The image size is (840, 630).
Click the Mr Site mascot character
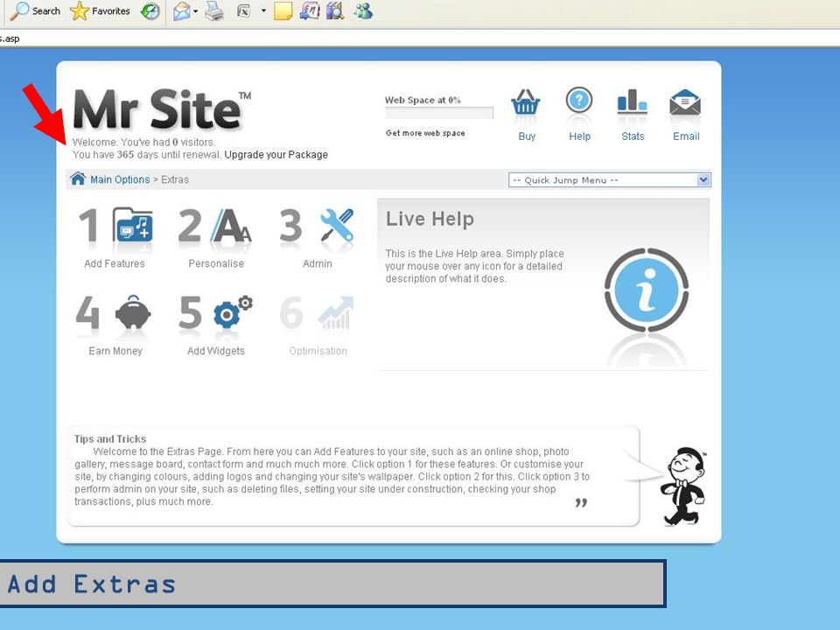pos(683,486)
